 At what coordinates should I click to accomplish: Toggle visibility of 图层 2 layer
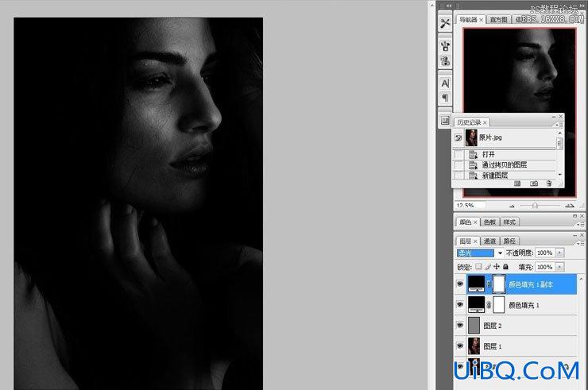tap(460, 326)
